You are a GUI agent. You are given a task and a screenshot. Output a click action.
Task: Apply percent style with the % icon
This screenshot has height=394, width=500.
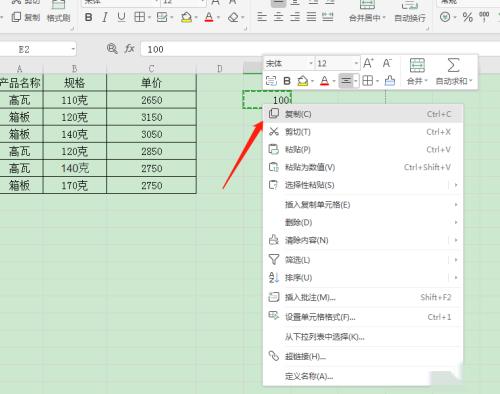coord(467,17)
